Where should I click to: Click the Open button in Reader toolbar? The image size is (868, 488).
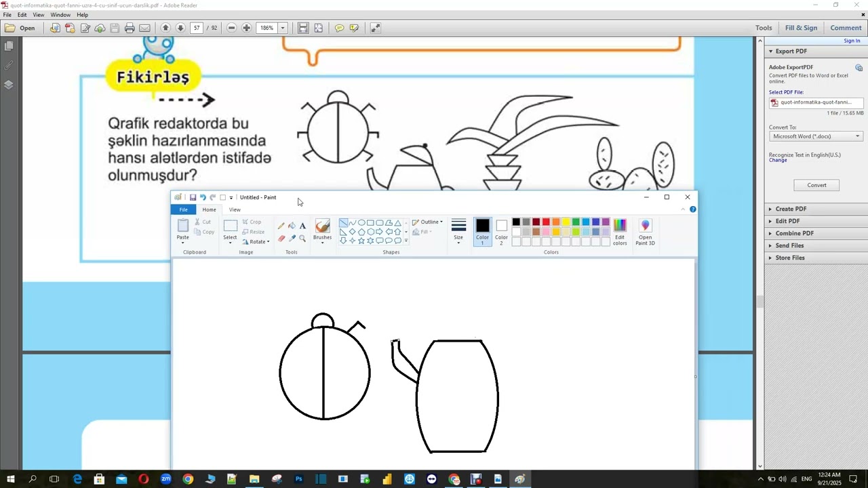20,28
